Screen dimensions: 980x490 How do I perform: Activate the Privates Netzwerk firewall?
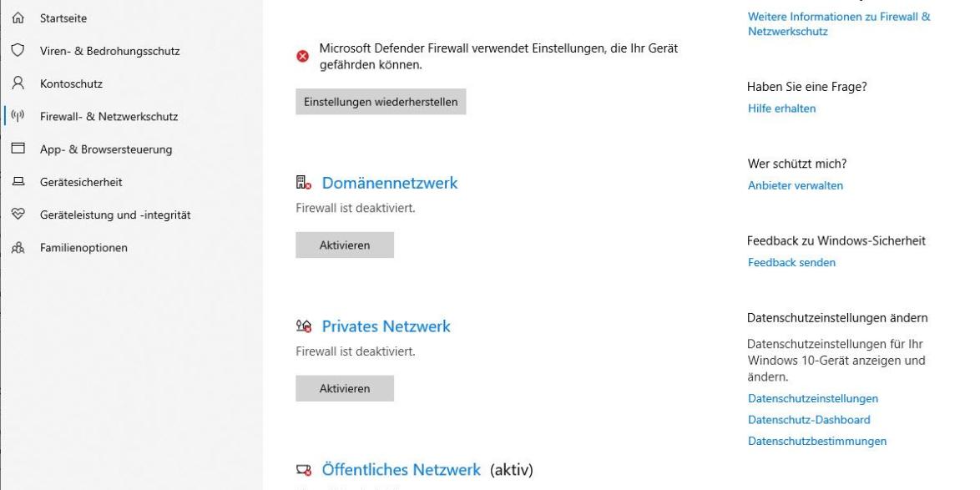344,388
